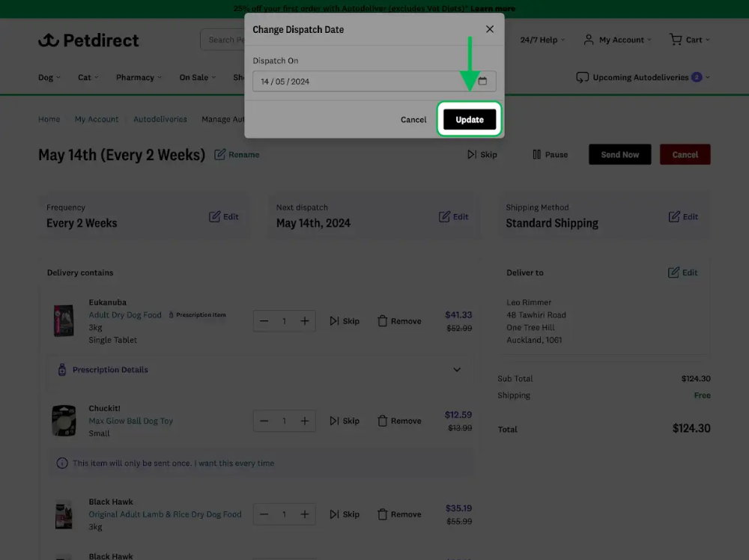
Task: Close the Change Dispatch Date dialog
Action: pyautogui.click(x=490, y=29)
